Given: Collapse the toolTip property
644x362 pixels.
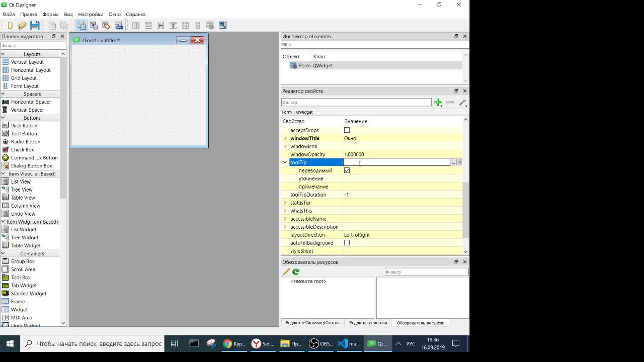Looking at the screenshot, I should click(285, 162).
